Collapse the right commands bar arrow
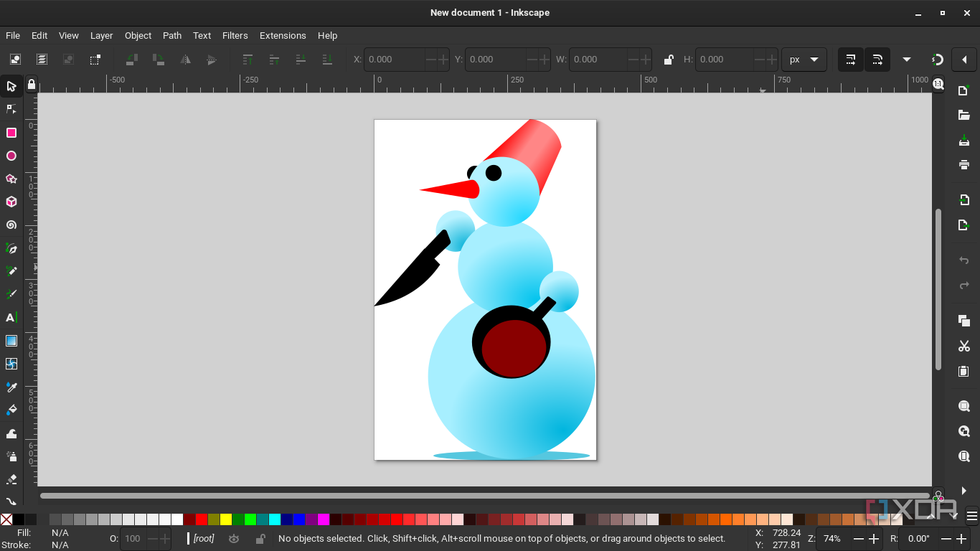 pos(964,60)
